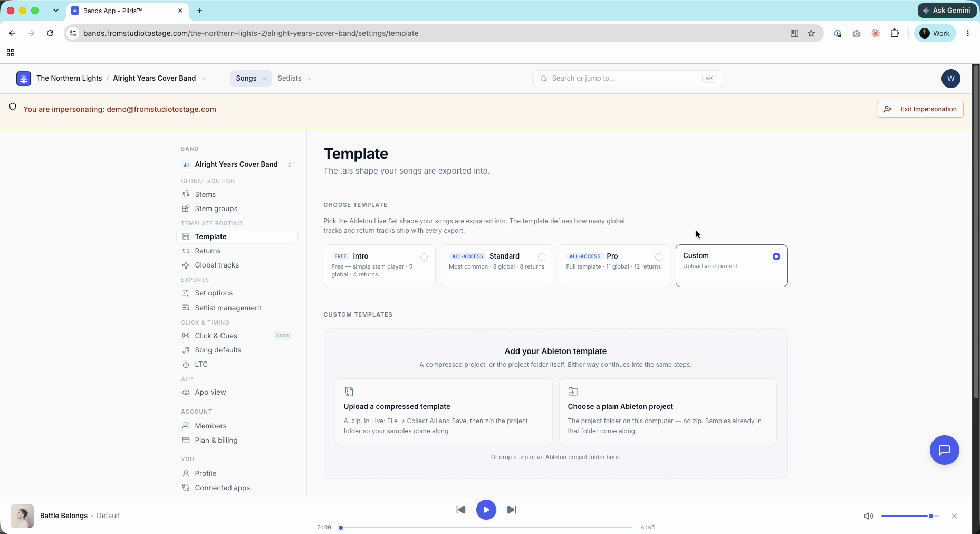Viewport: 980px width, 534px height.
Task: Adjust the volume slider
Action: [910, 516]
